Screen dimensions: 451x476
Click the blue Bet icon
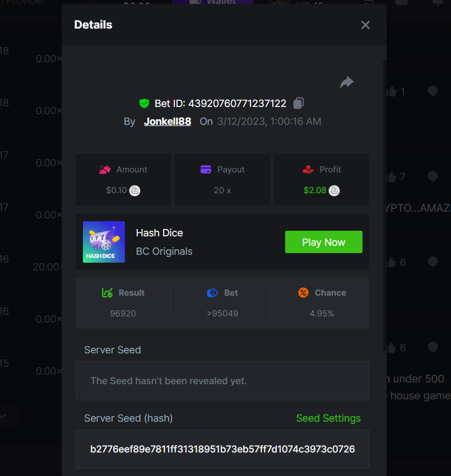pos(212,292)
